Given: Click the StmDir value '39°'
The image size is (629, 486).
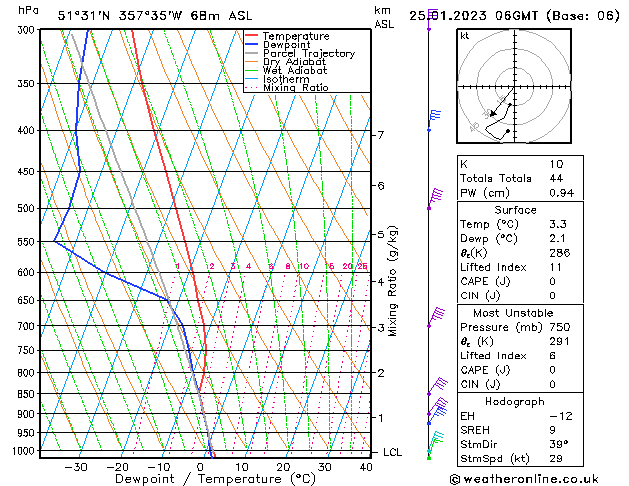Looking at the screenshot, I should pos(559,445).
